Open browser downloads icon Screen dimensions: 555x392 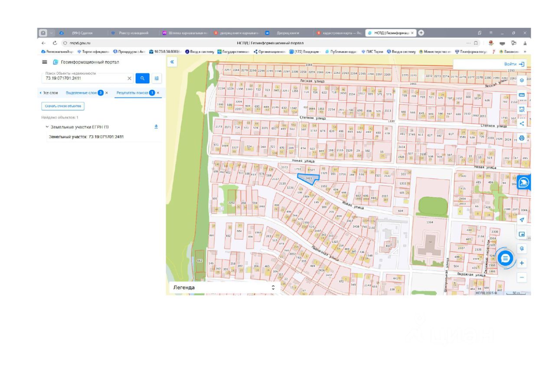point(525,43)
